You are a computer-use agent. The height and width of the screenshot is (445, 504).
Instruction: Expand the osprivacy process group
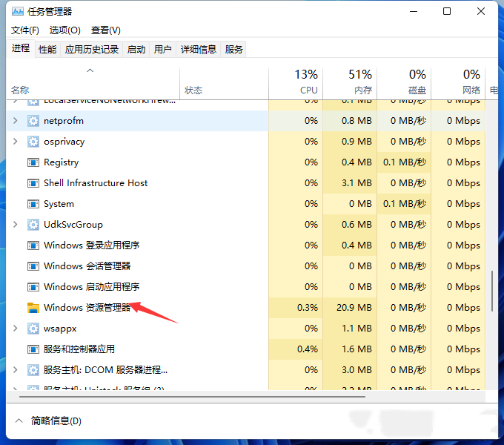(15, 141)
